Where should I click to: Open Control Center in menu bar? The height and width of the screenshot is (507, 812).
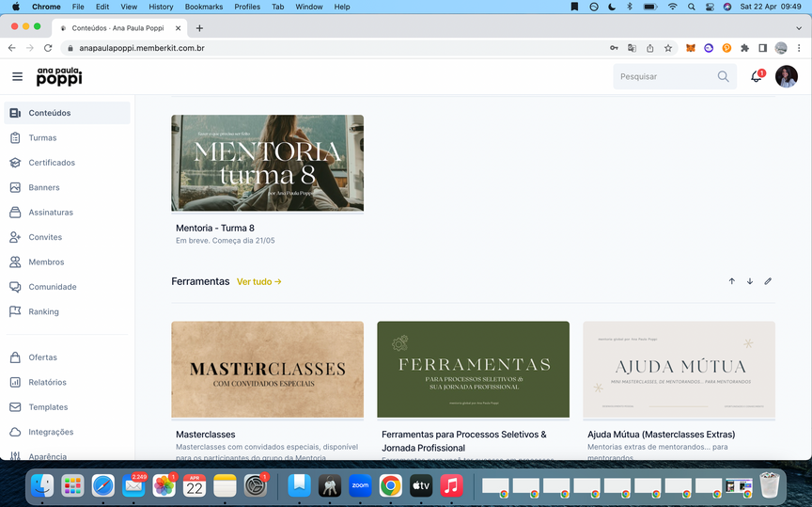(710, 7)
